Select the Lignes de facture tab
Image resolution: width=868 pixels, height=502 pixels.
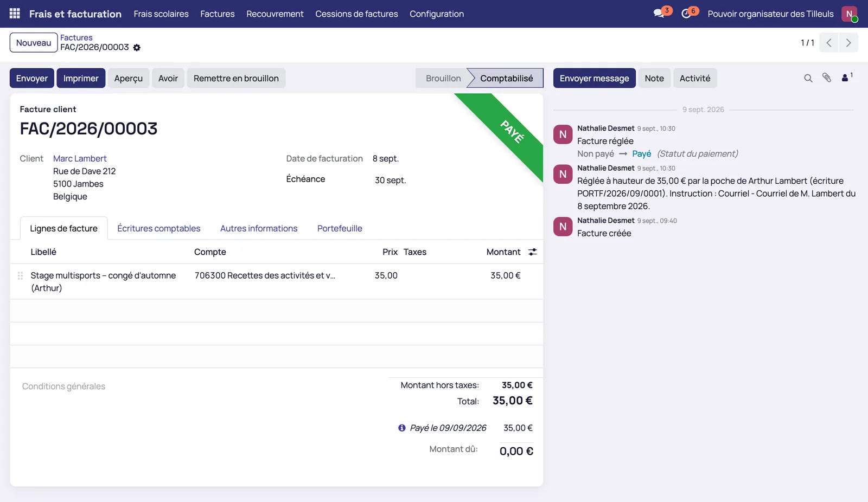(x=63, y=228)
